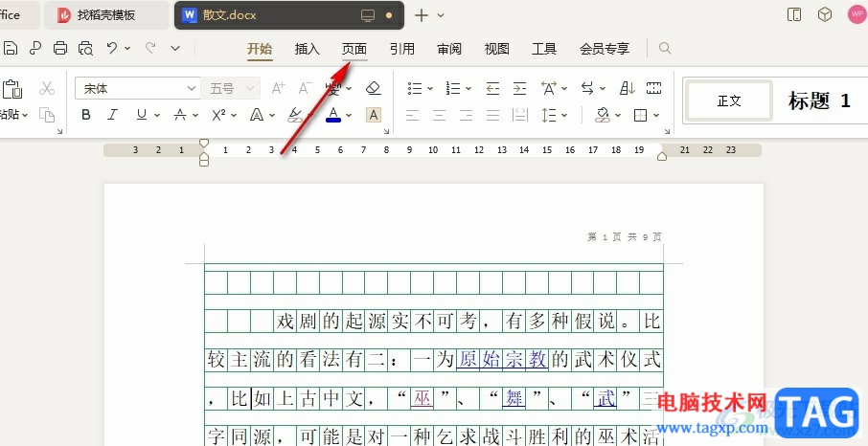Toggle Italic formatting

point(112,115)
